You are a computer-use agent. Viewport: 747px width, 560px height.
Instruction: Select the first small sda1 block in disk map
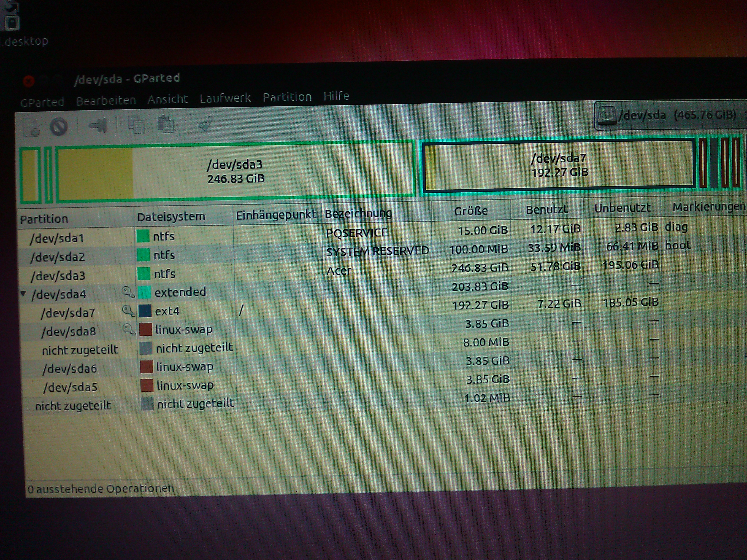(x=30, y=175)
